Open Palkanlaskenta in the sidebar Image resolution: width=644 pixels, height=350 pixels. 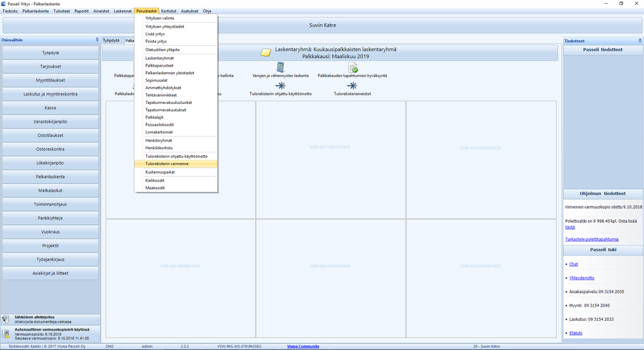(x=50, y=177)
